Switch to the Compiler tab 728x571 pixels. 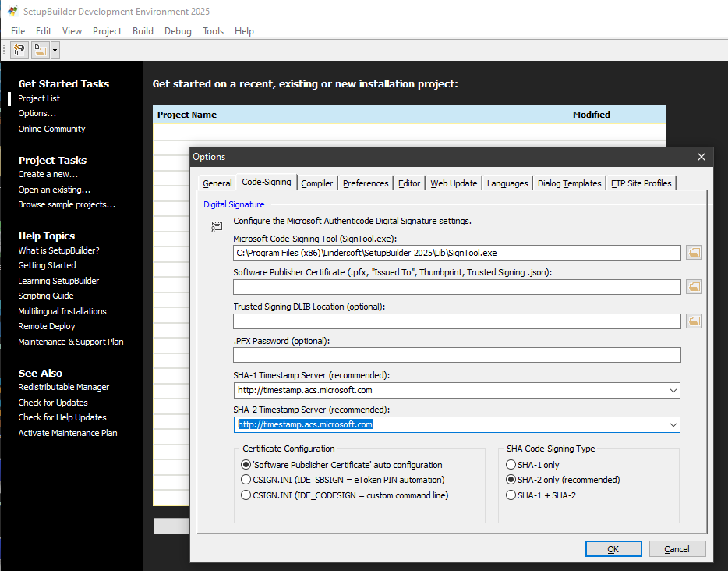coord(316,183)
